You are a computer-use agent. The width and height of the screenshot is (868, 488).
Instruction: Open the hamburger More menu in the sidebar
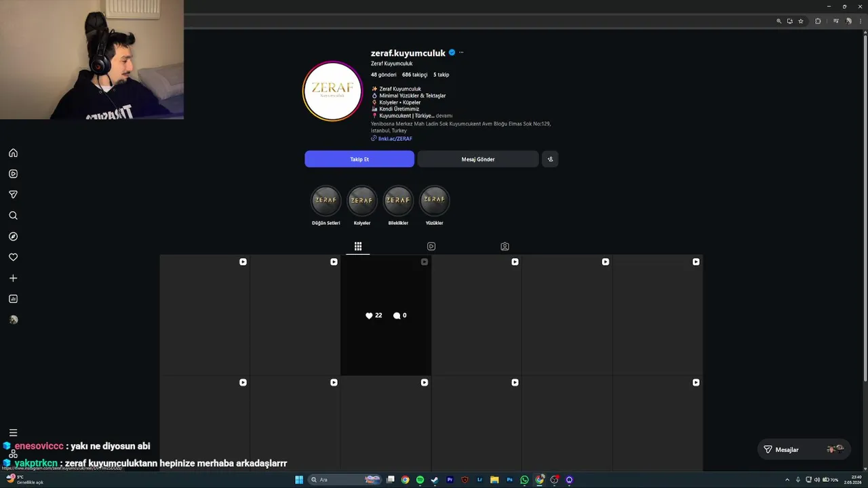(x=13, y=432)
